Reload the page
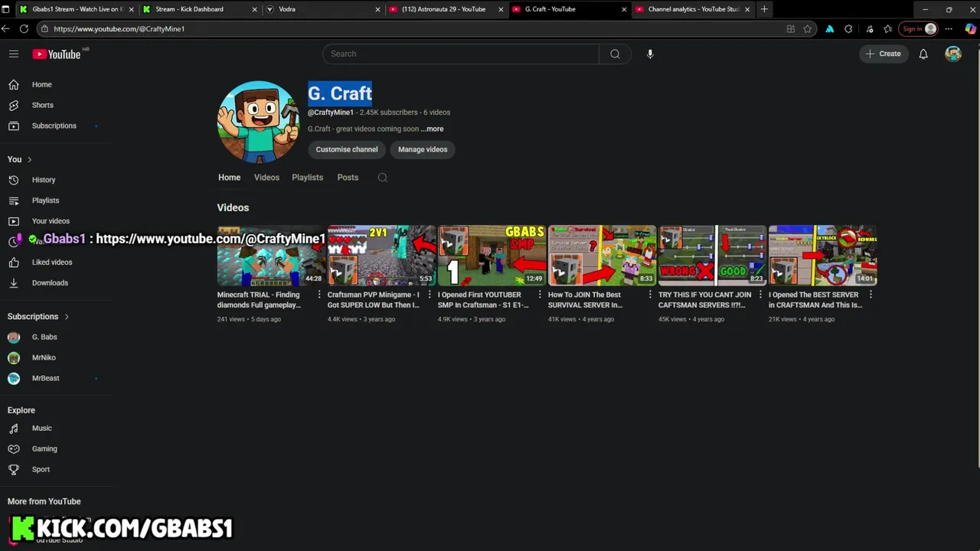 tap(24, 28)
